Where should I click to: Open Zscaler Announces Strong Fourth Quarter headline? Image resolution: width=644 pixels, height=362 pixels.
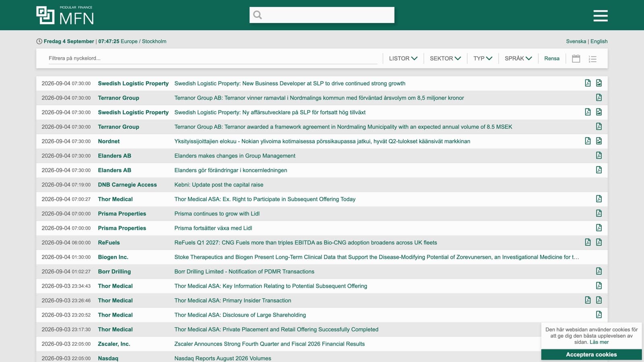click(x=269, y=344)
